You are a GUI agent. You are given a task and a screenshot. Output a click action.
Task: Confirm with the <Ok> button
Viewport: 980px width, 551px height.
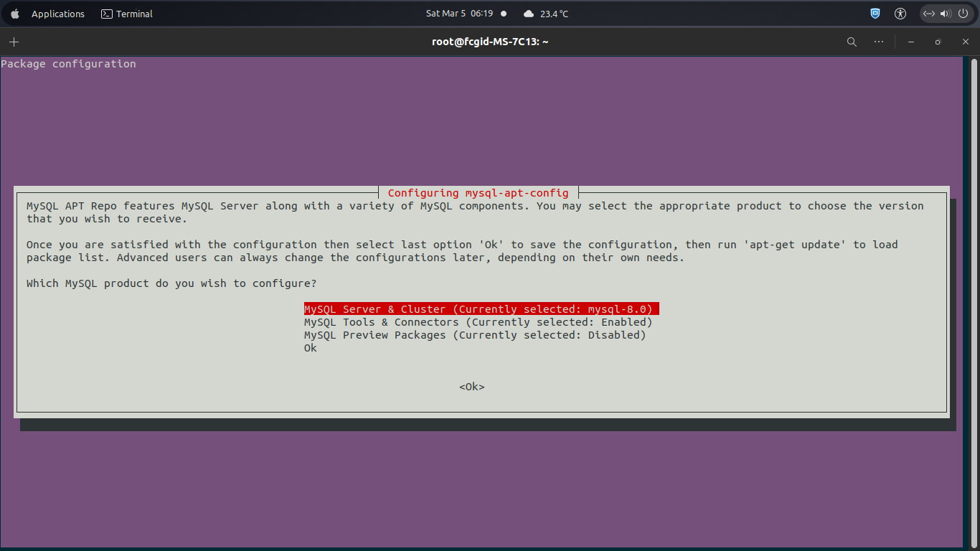472,387
